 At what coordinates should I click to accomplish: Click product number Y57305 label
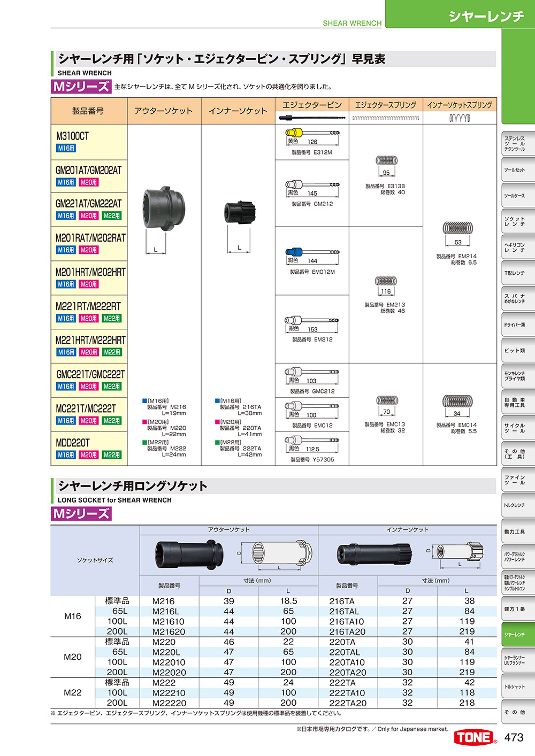pos(312,459)
